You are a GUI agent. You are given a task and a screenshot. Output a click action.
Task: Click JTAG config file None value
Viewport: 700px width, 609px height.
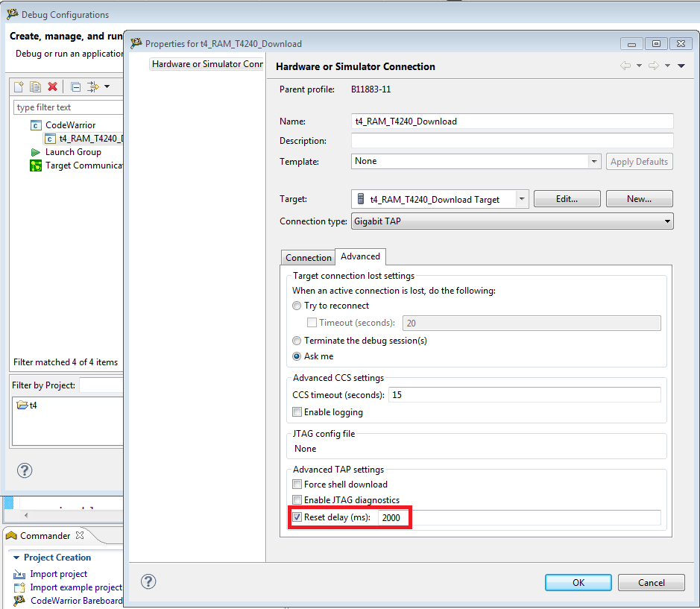tap(306, 449)
